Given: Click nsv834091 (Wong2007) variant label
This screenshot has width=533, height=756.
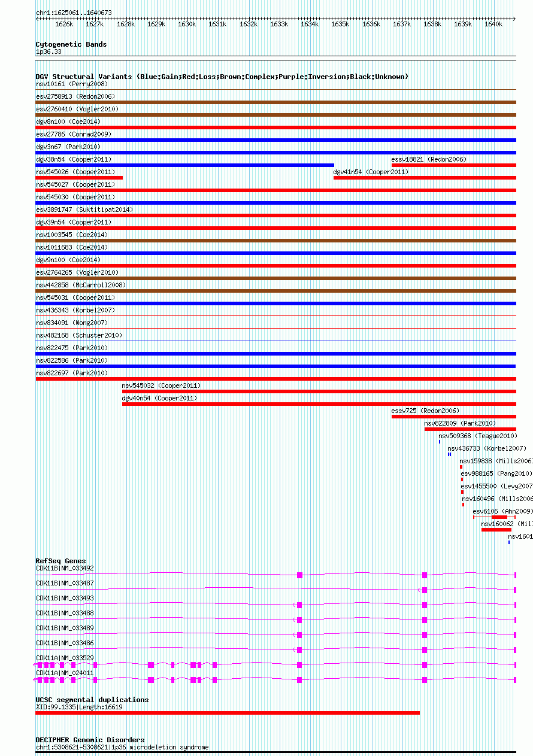Looking at the screenshot, I should 71,323.
